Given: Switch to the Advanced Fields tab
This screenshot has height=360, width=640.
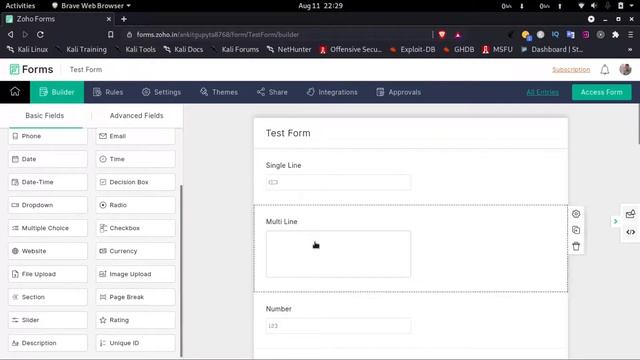Looking at the screenshot, I should click(137, 116).
